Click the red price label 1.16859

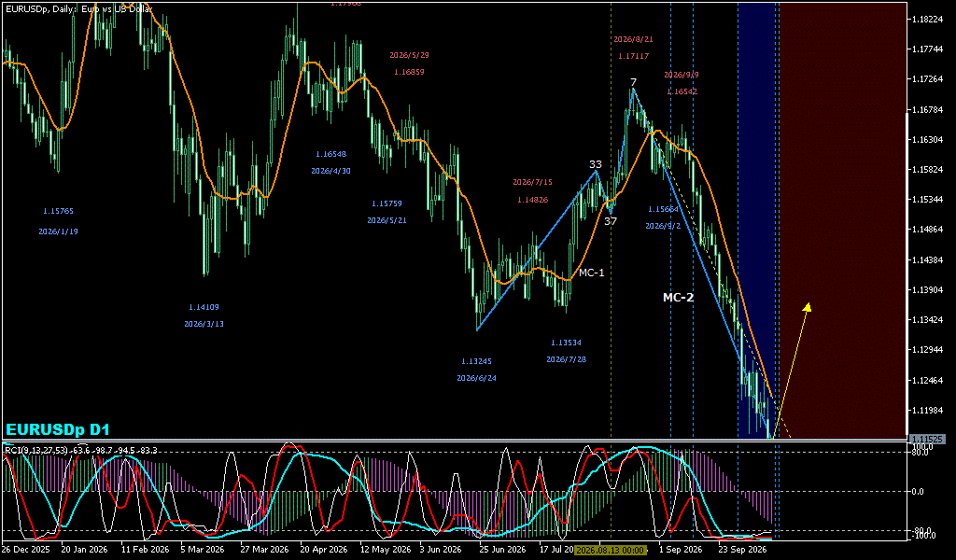coord(409,71)
